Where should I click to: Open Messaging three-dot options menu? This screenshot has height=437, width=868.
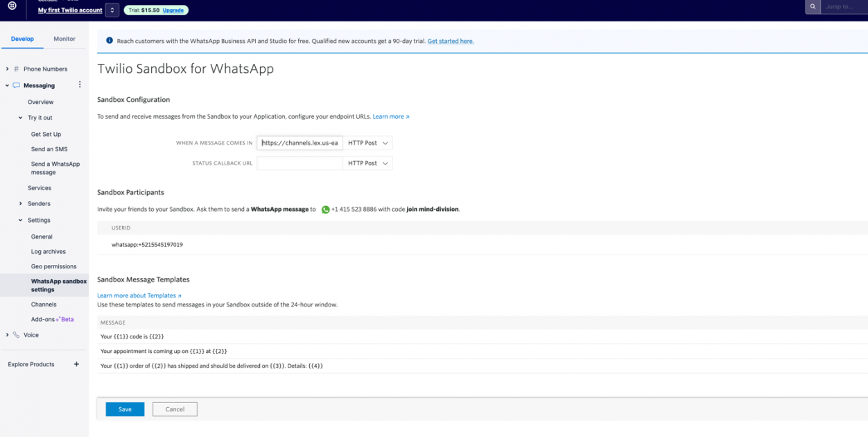80,85
